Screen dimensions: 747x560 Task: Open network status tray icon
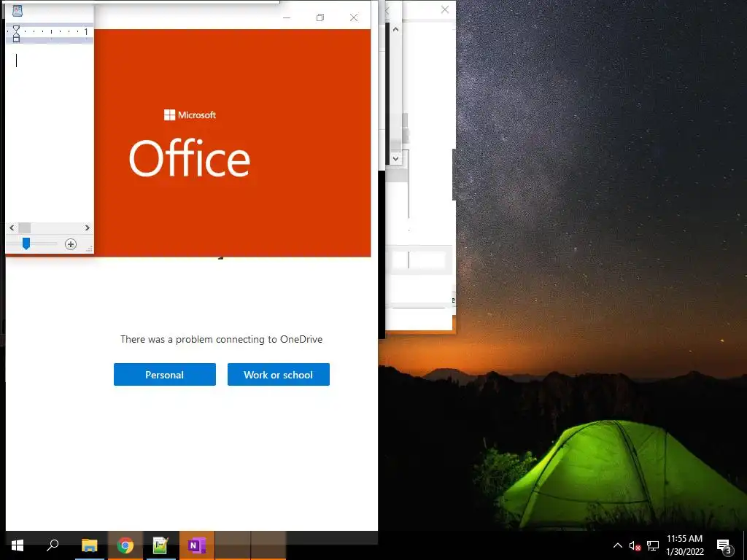653,545
